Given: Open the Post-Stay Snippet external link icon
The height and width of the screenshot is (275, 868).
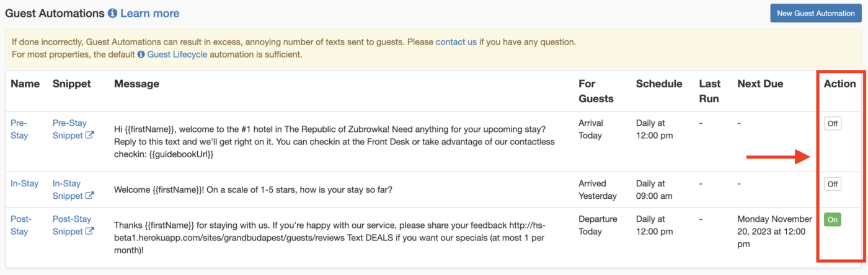Looking at the screenshot, I should click(x=89, y=231).
